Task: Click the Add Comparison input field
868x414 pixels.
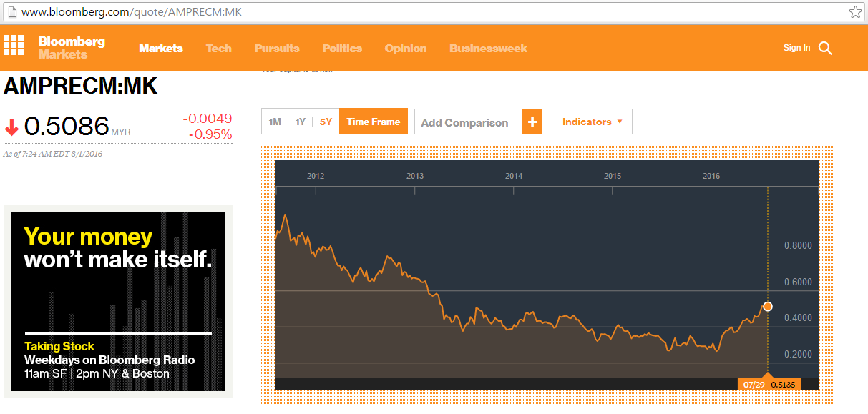Action: point(469,122)
